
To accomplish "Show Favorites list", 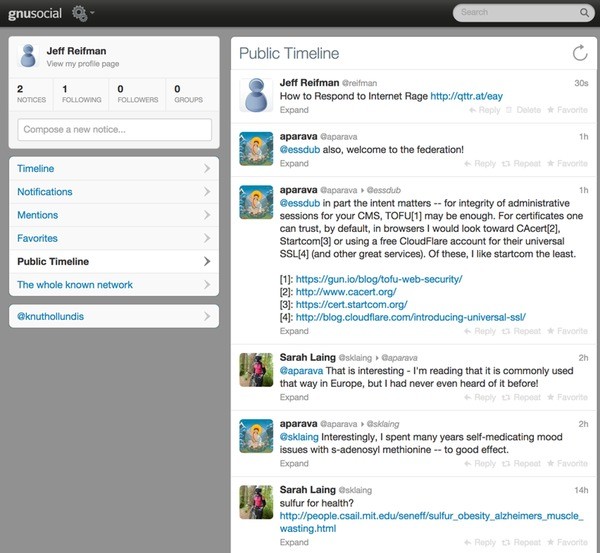I will (114, 238).
